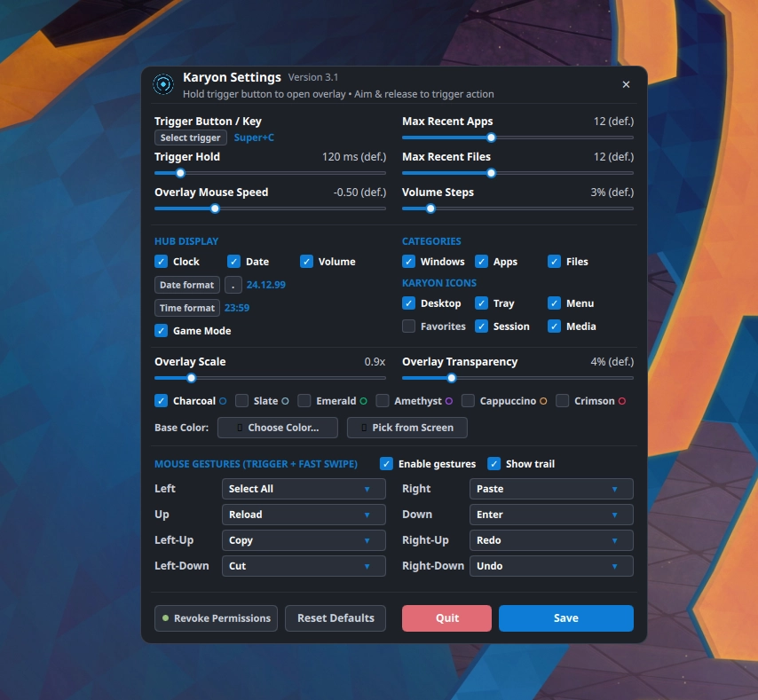This screenshot has height=700, width=758.
Task: Open the Left-Up gesture dropdown (Copy)
Action: [x=304, y=540]
